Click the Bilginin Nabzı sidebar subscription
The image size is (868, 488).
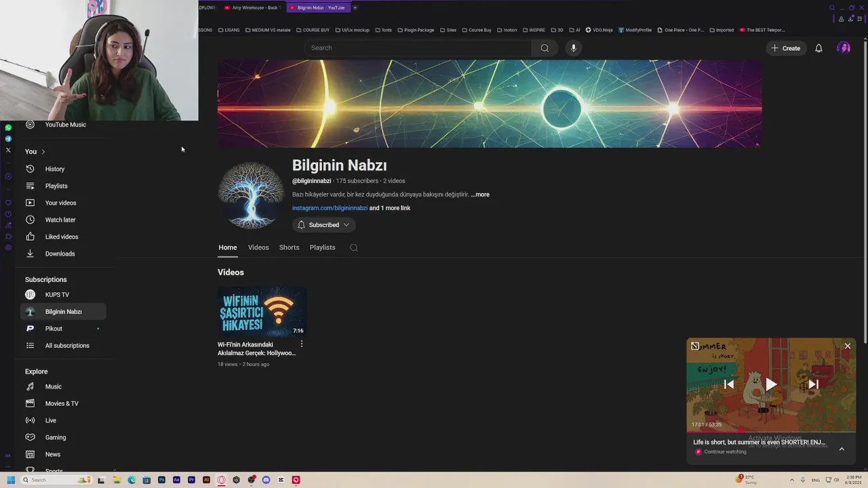click(x=62, y=312)
